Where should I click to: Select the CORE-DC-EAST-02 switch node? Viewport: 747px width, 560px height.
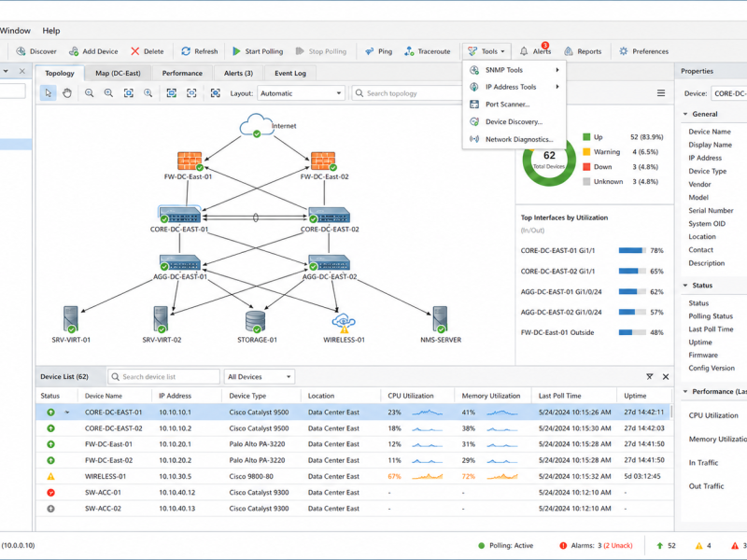coord(330,216)
